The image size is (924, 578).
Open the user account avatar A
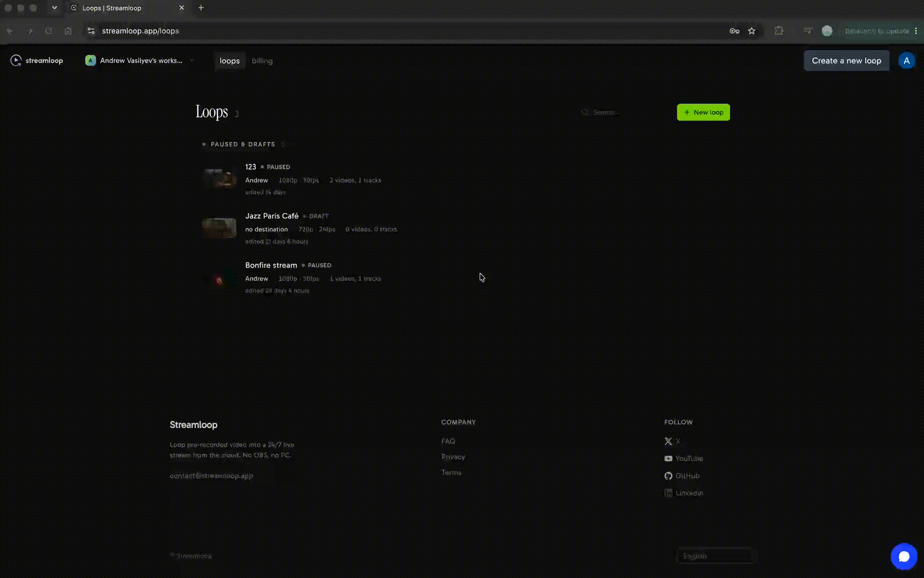coord(906,61)
